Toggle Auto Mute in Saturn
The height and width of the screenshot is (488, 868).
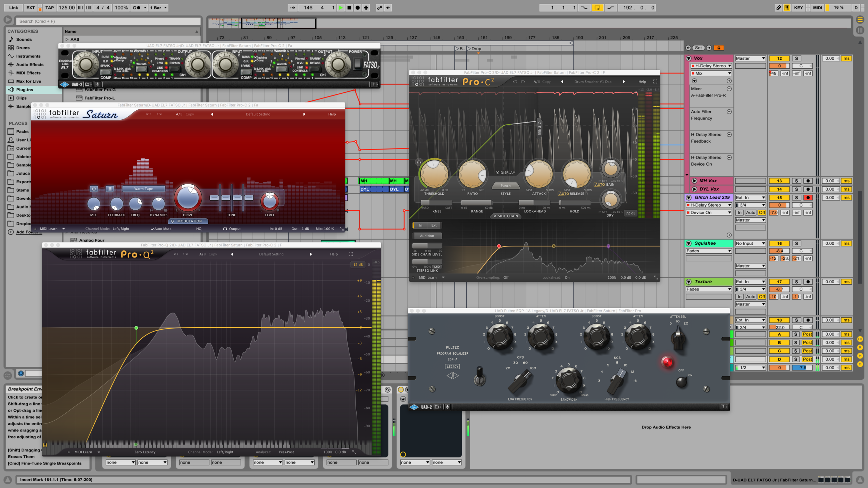(x=161, y=229)
